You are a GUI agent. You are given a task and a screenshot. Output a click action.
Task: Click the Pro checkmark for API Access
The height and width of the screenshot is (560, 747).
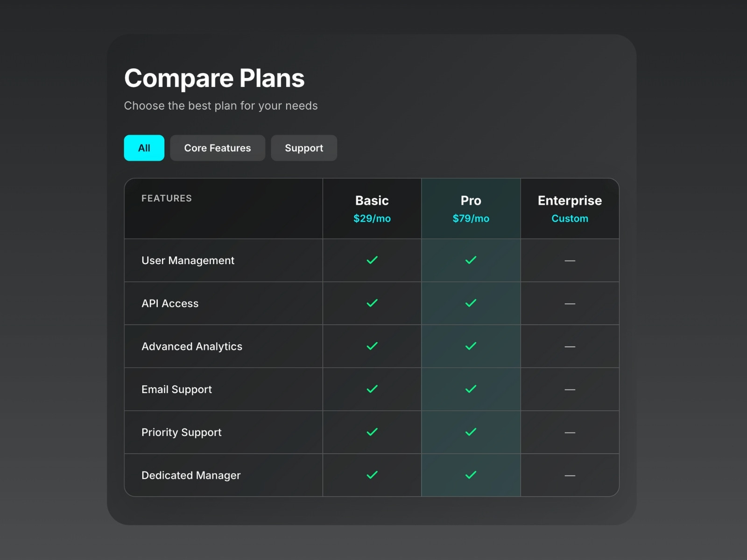click(x=471, y=303)
